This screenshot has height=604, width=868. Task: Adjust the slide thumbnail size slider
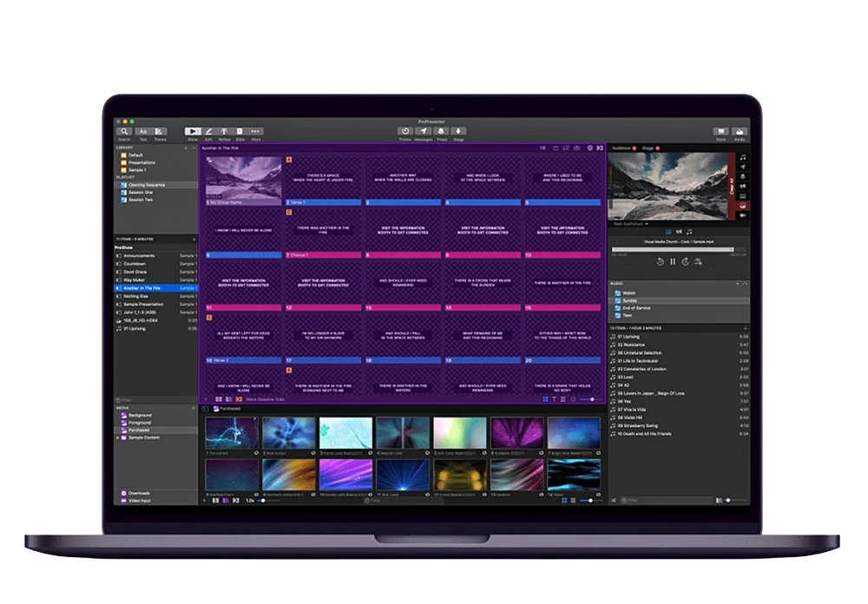[x=590, y=399]
